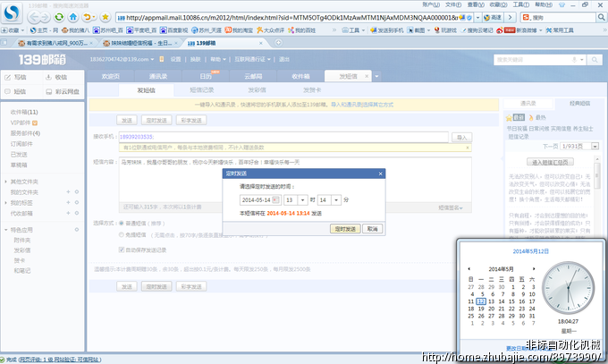Switch to the 日历 tab
Image resolution: width=608 pixels, height=364 pixels.
(x=206, y=76)
